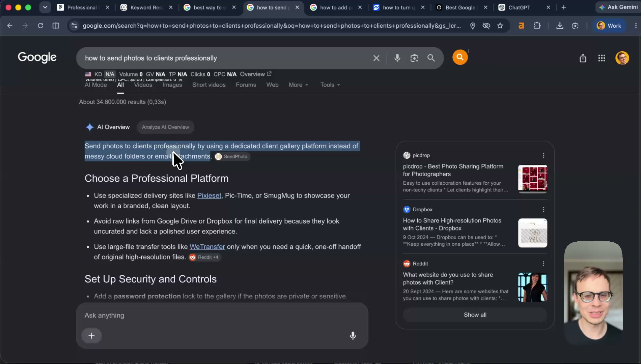Open the Extensions puzzle icon

pyautogui.click(x=537, y=26)
